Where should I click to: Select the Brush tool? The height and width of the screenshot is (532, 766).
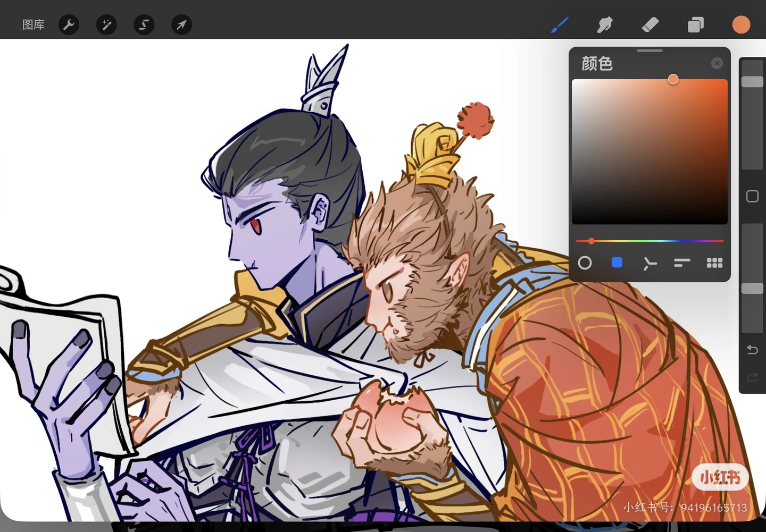559,24
